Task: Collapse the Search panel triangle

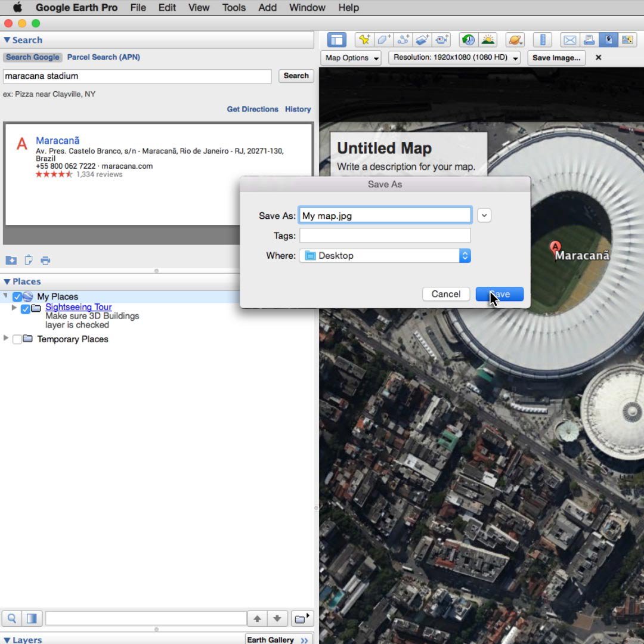Action: (x=7, y=40)
